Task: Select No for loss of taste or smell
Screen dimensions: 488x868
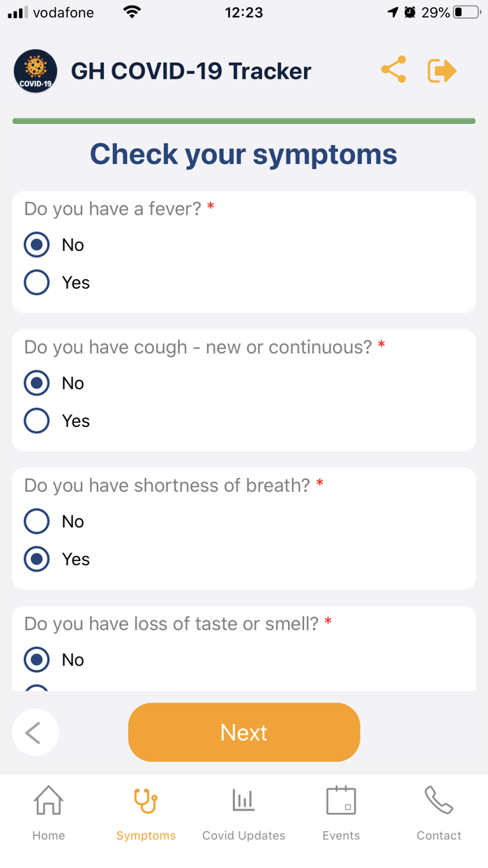Action: click(x=37, y=659)
